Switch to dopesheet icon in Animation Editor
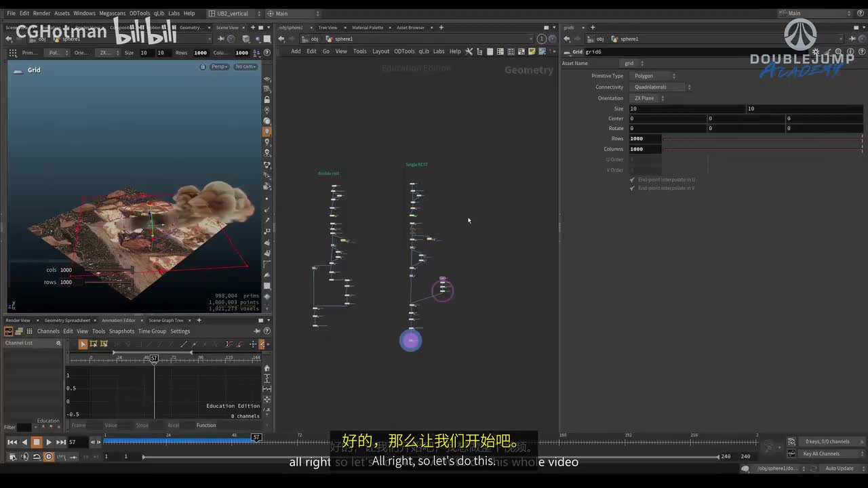 tap(19, 331)
